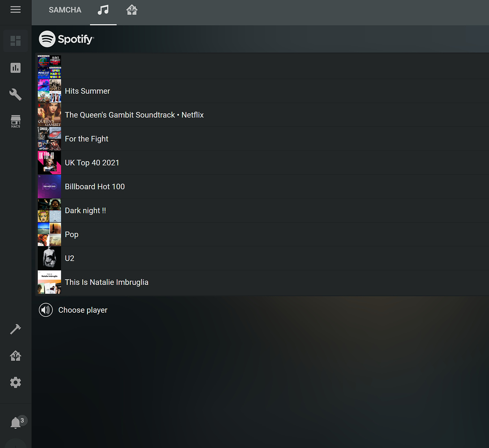Select the Billboard Hot 100 playlist
This screenshot has width=489, height=448.
pyautogui.click(x=95, y=186)
